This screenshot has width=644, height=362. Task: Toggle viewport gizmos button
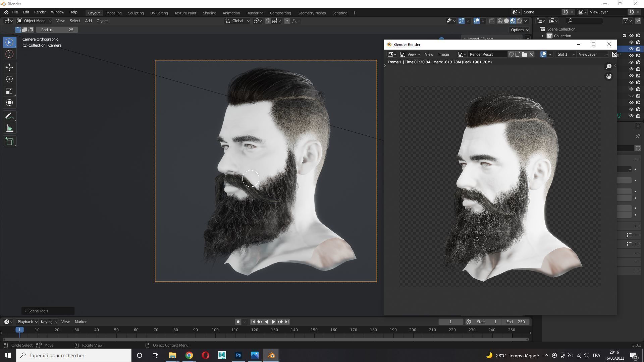pos(461,21)
